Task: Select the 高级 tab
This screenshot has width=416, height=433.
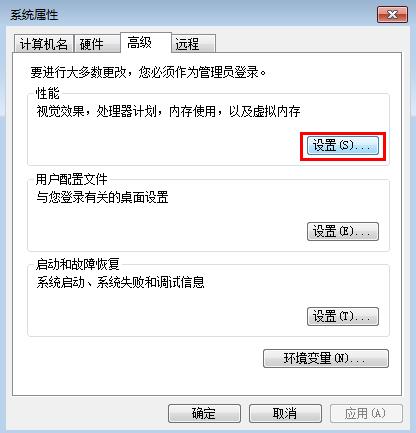Action: 146,42
